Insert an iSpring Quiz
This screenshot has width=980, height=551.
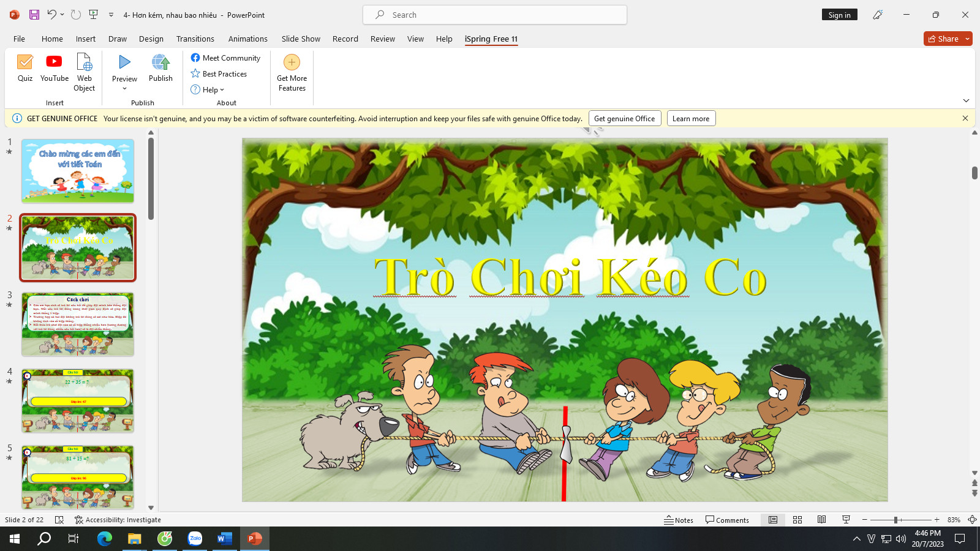(x=25, y=69)
